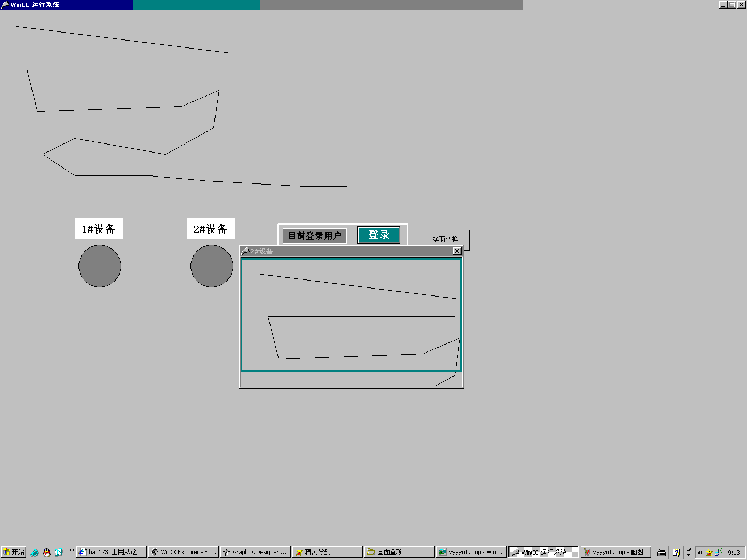Minimize the WinCC runtime window
The height and width of the screenshot is (560, 747).
click(x=723, y=4)
